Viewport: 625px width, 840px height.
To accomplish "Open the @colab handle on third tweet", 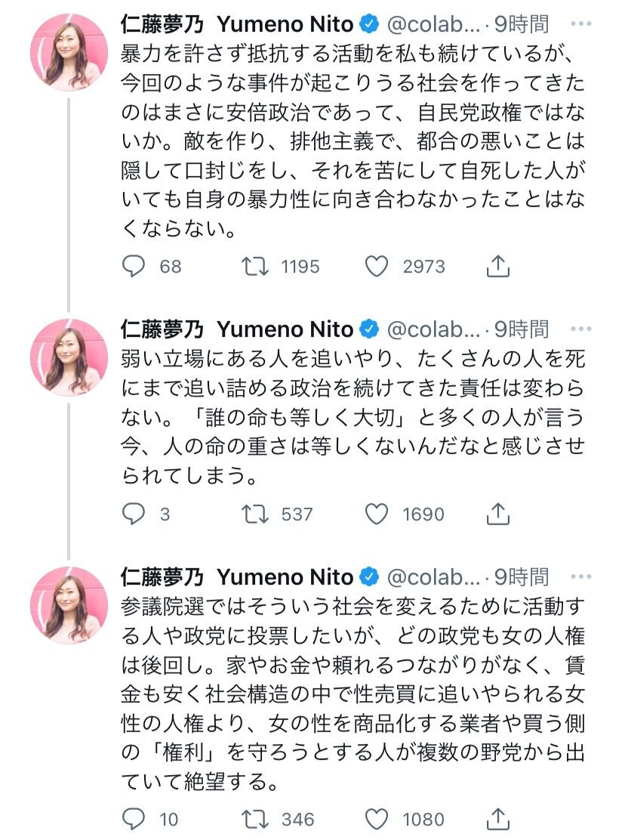I will click(433, 576).
